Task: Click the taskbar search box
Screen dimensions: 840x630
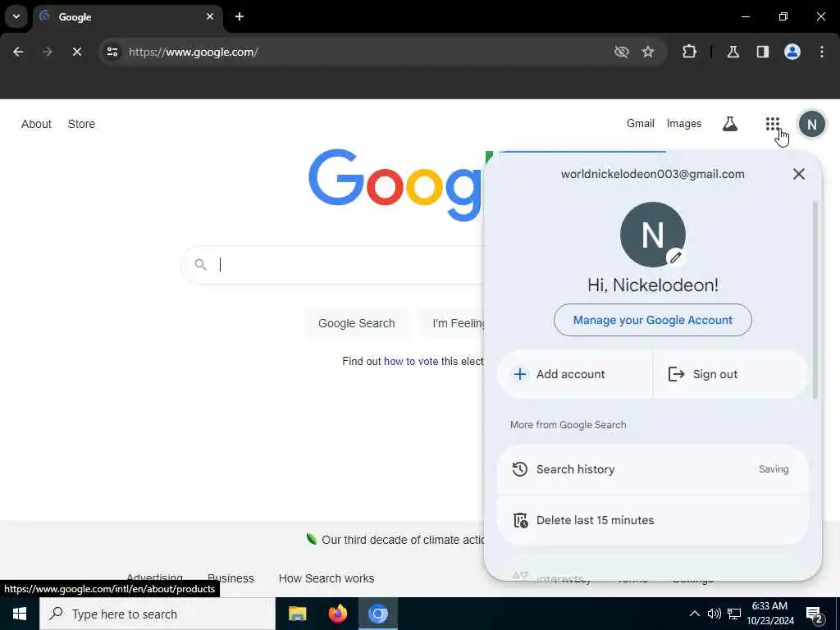Action: tap(157, 614)
